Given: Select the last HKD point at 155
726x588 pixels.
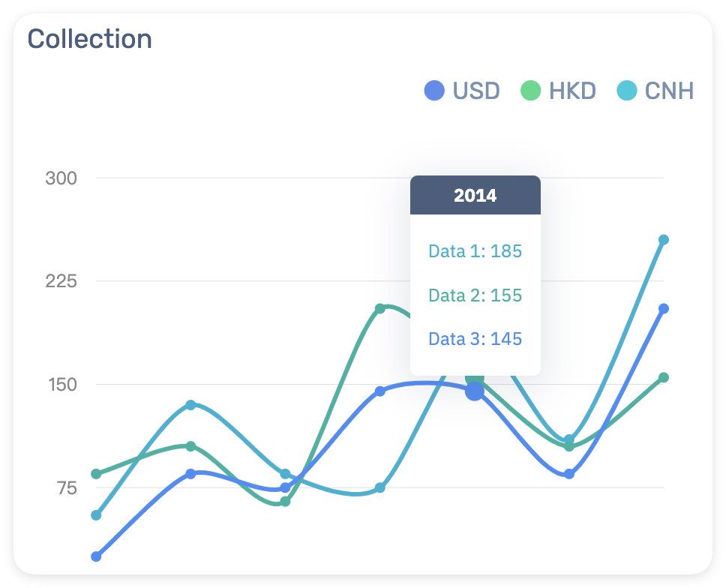Looking at the screenshot, I should click(664, 377).
